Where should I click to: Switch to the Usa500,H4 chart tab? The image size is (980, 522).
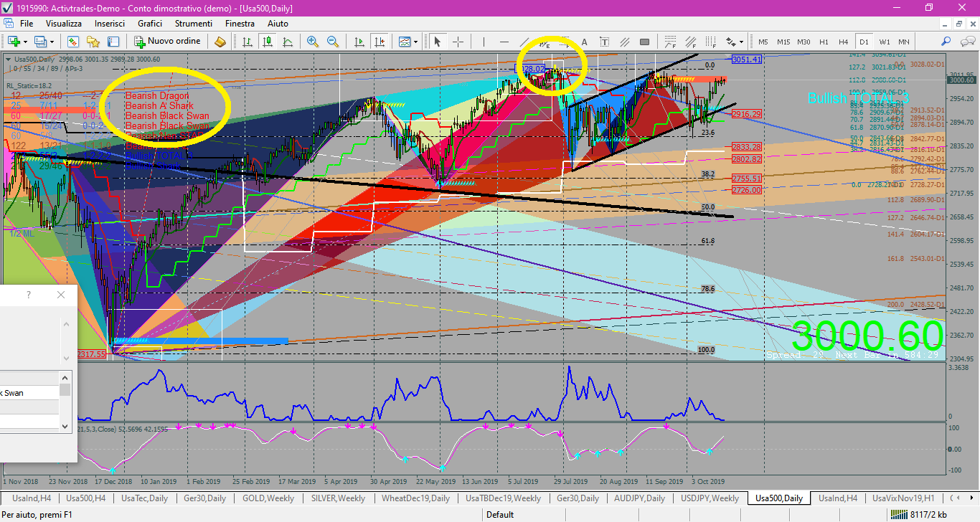(86, 498)
